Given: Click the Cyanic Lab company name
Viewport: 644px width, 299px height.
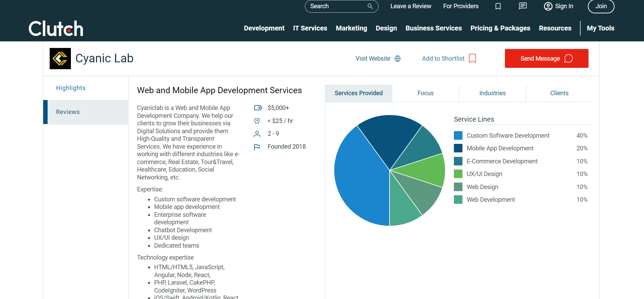Looking at the screenshot, I should coord(104,59).
